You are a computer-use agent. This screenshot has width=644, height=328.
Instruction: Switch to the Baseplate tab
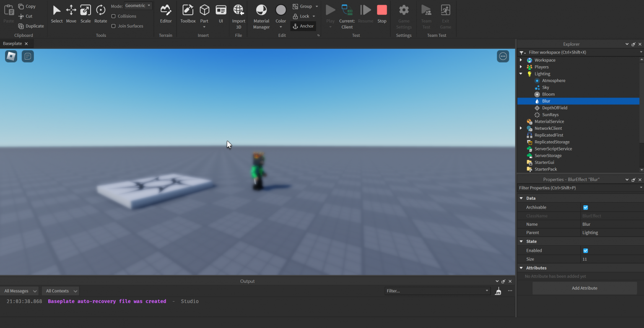pos(13,43)
